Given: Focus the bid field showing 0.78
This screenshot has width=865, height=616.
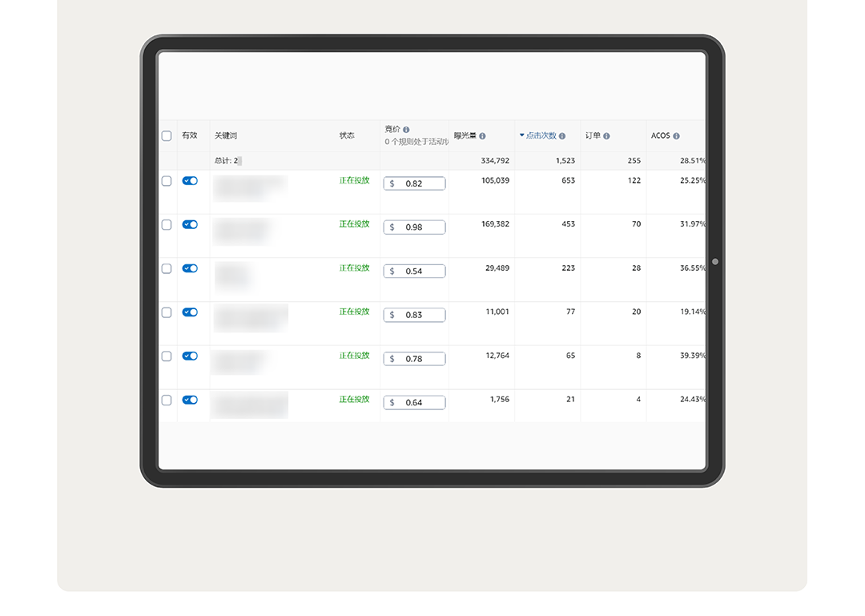Looking at the screenshot, I should pos(414,359).
